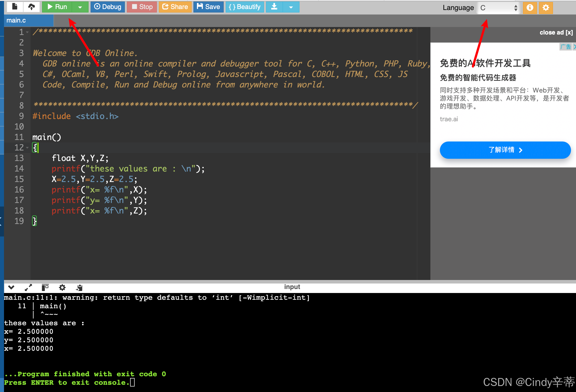Click the orange info icon
This screenshot has width=576, height=392.
530,7
